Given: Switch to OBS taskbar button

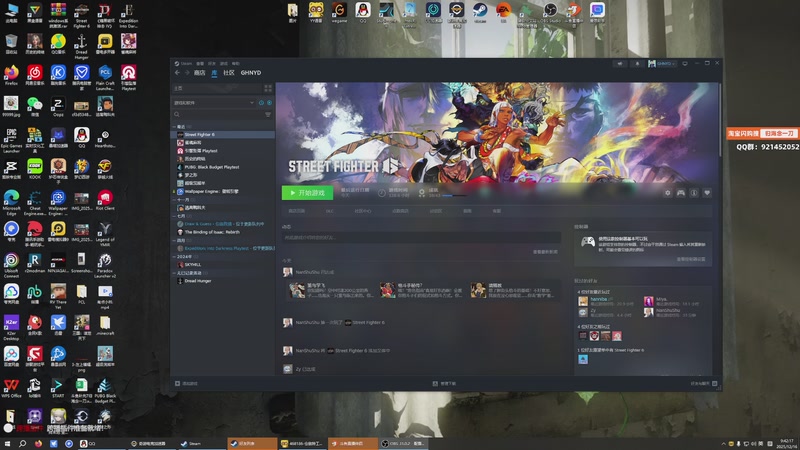Looking at the screenshot, I should (403, 444).
